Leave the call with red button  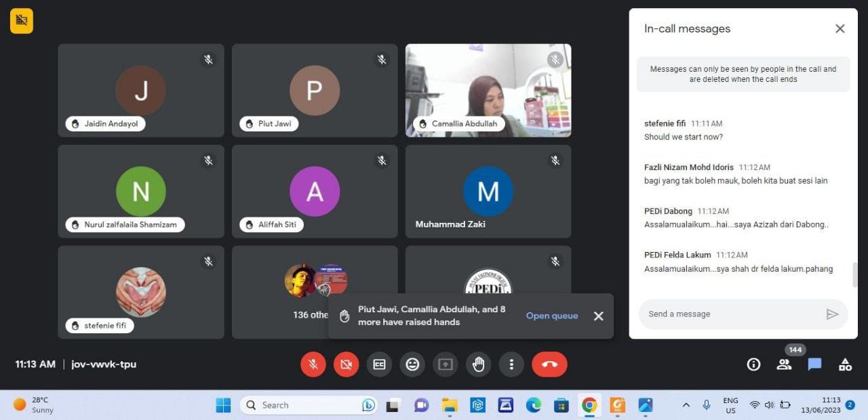(x=549, y=364)
